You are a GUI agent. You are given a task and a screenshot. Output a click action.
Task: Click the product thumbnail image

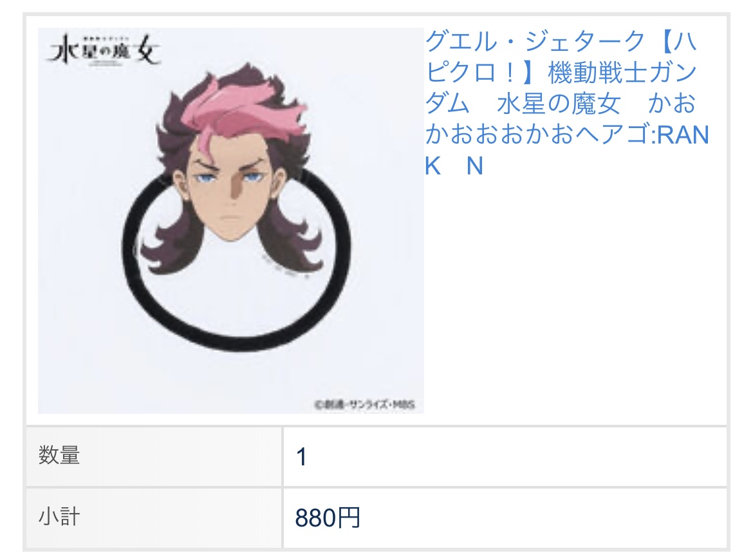(x=230, y=220)
